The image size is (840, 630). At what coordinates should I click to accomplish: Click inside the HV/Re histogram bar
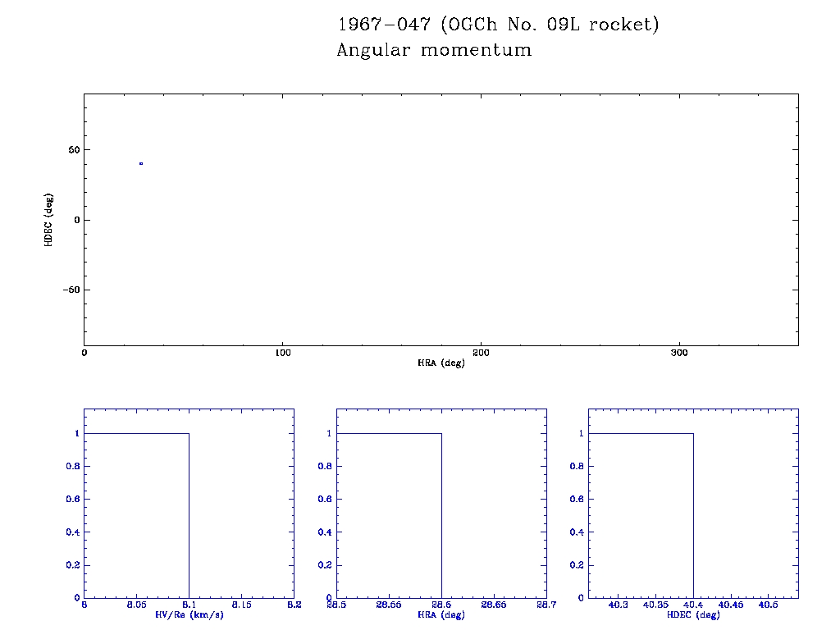(x=136, y=515)
